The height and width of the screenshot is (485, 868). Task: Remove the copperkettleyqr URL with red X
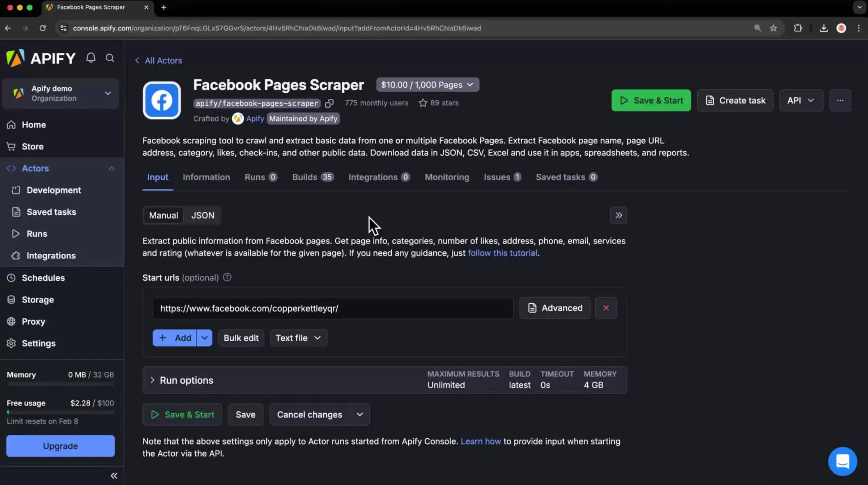tap(606, 308)
